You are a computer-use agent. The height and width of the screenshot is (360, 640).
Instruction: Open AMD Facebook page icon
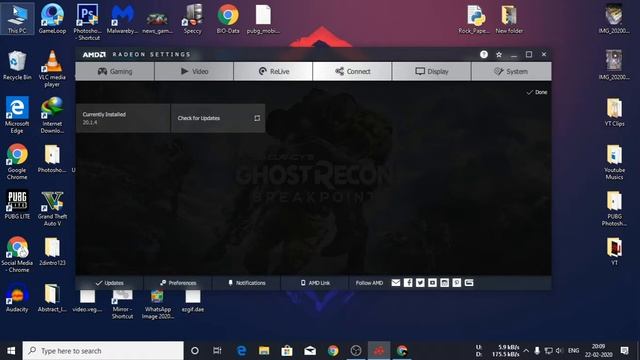(x=408, y=282)
